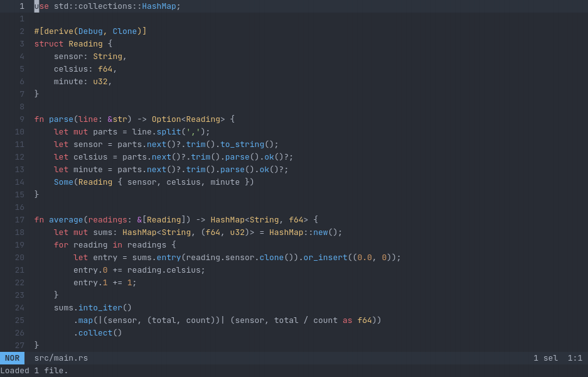Click the parse function name in its definition
The width and height of the screenshot is (588, 377).
61,119
